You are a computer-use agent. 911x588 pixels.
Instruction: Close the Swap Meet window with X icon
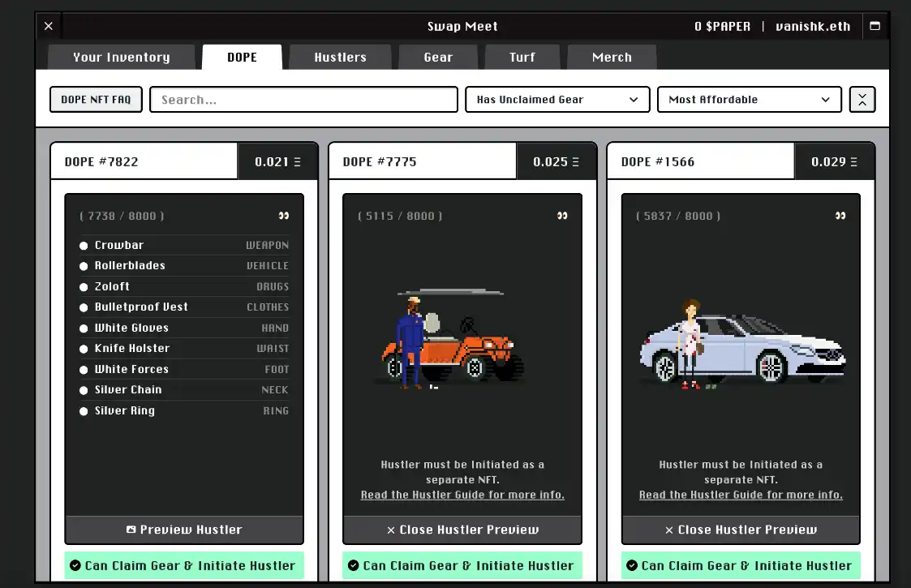click(49, 26)
